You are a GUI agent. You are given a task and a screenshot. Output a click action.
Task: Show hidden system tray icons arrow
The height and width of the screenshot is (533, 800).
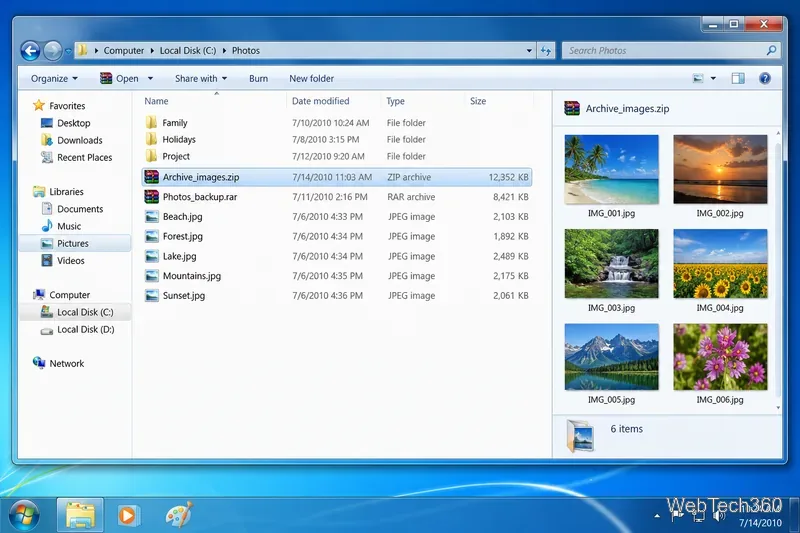[657, 516]
